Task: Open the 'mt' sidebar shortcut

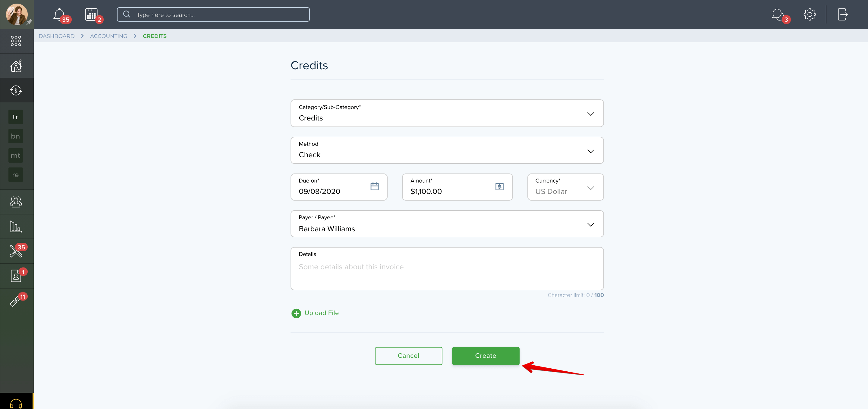Action: pos(15,155)
